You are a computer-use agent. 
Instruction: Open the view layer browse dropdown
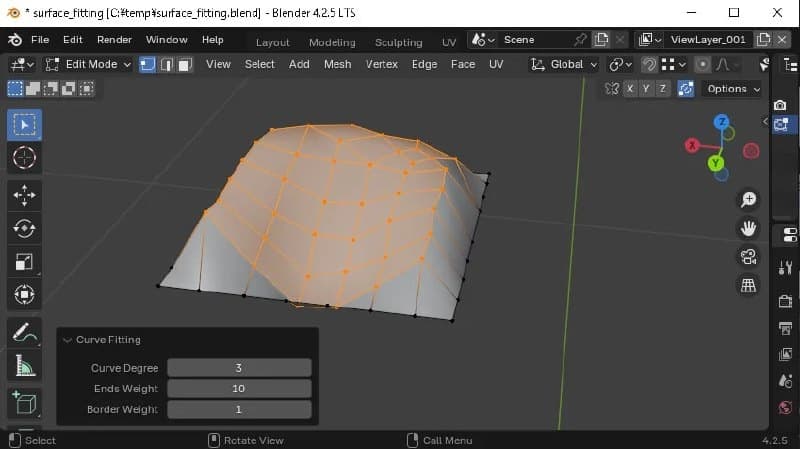[649, 40]
